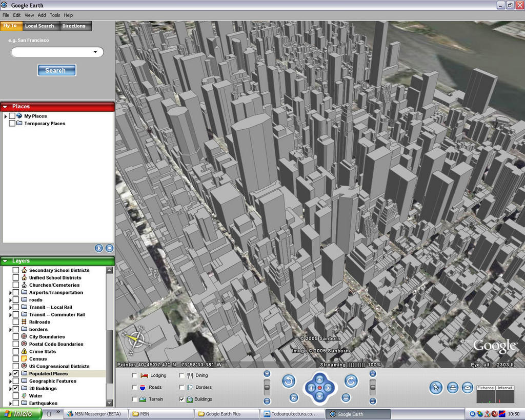Image resolution: width=525 pixels, height=420 pixels.
Task: Click the Search button
Action: [x=56, y=70]
